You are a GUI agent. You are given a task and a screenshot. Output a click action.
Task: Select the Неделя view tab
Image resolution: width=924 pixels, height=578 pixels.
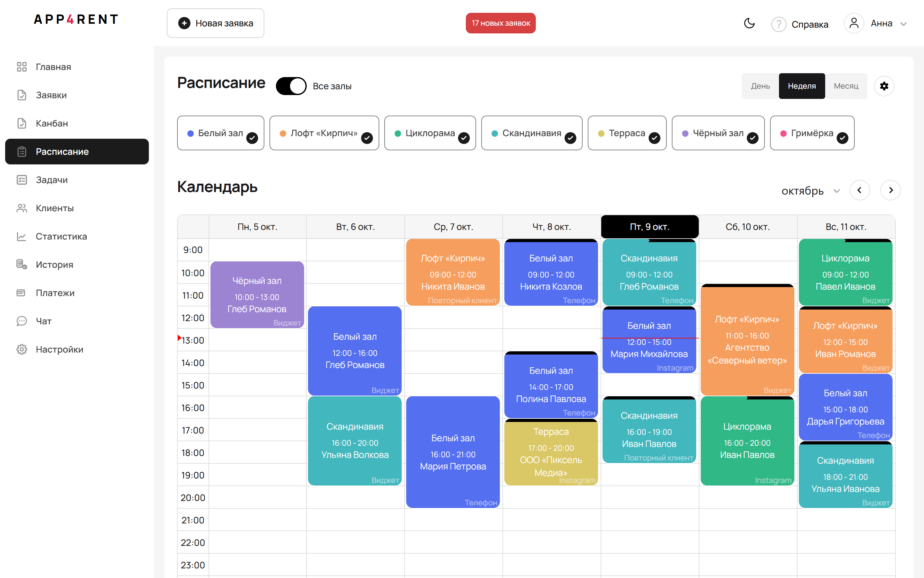[802, 86]
